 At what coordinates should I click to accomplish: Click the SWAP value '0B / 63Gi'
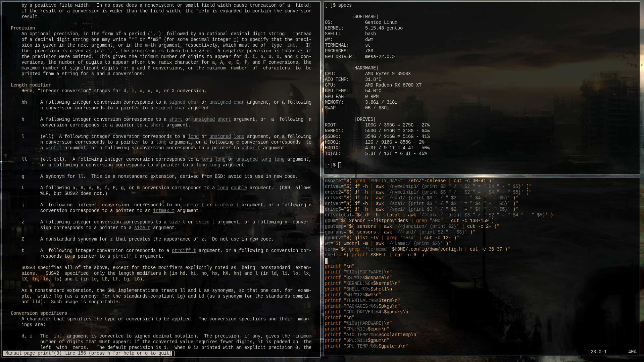pos(377,108)
